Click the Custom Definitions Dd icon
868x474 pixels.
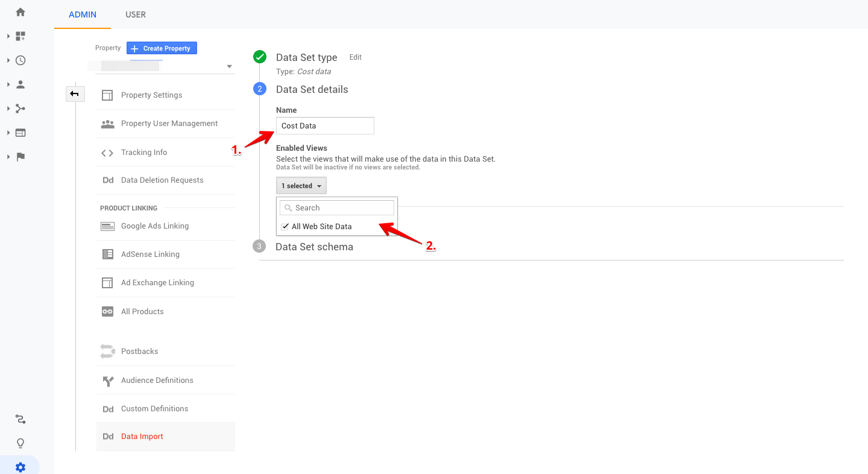[x=108, y=409]
